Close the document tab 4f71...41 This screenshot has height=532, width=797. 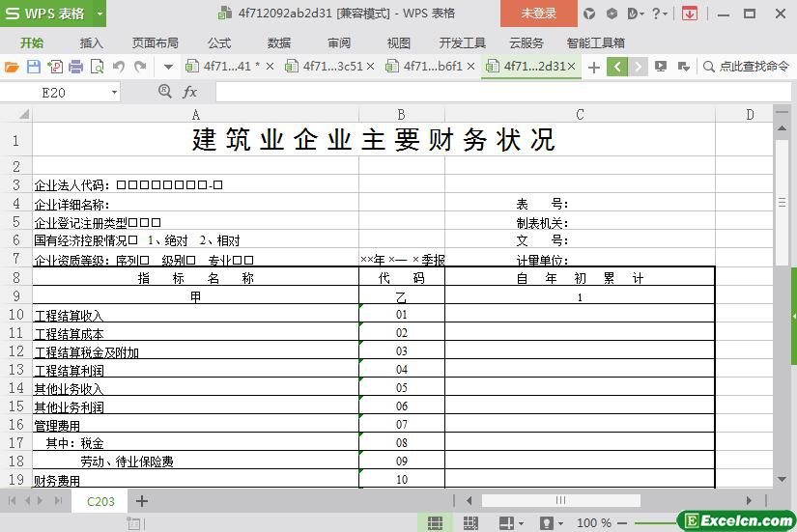pyautogui.click(x=270, y=67)
